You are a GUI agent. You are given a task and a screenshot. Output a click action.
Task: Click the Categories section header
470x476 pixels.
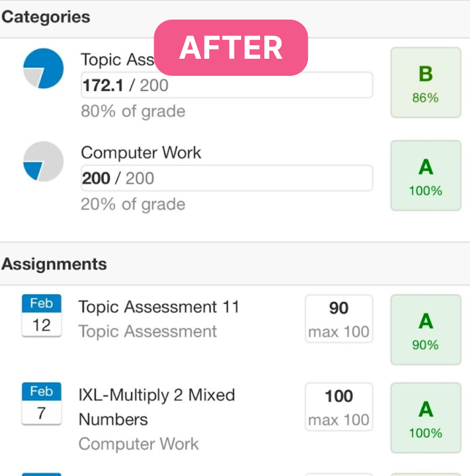coord(46,17)
